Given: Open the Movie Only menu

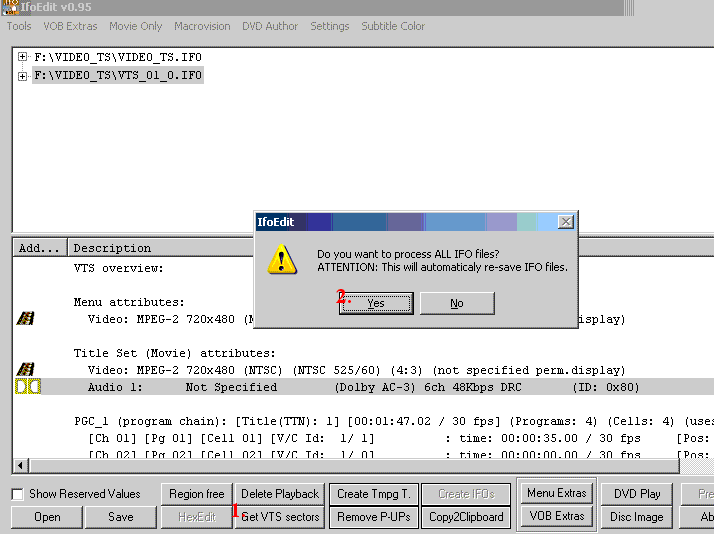Looking at the screenshot, I should pyautogui.click(x=135, y=26).
